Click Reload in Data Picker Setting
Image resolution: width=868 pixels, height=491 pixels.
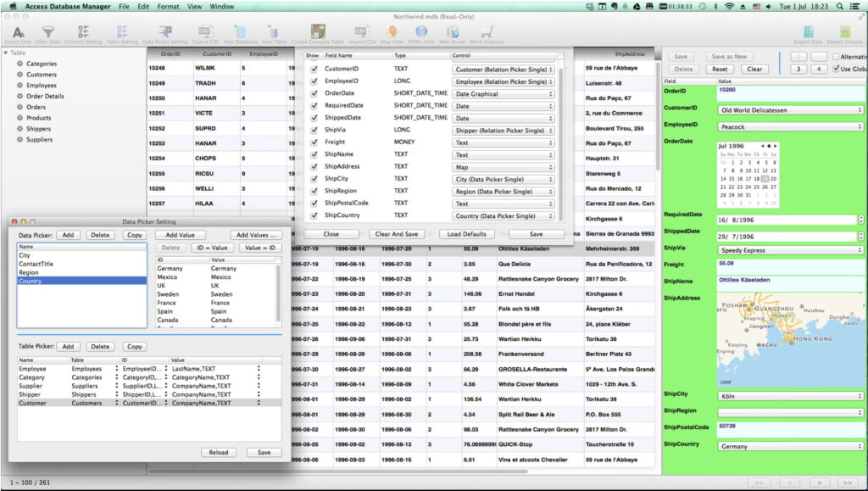pos(218,452)
